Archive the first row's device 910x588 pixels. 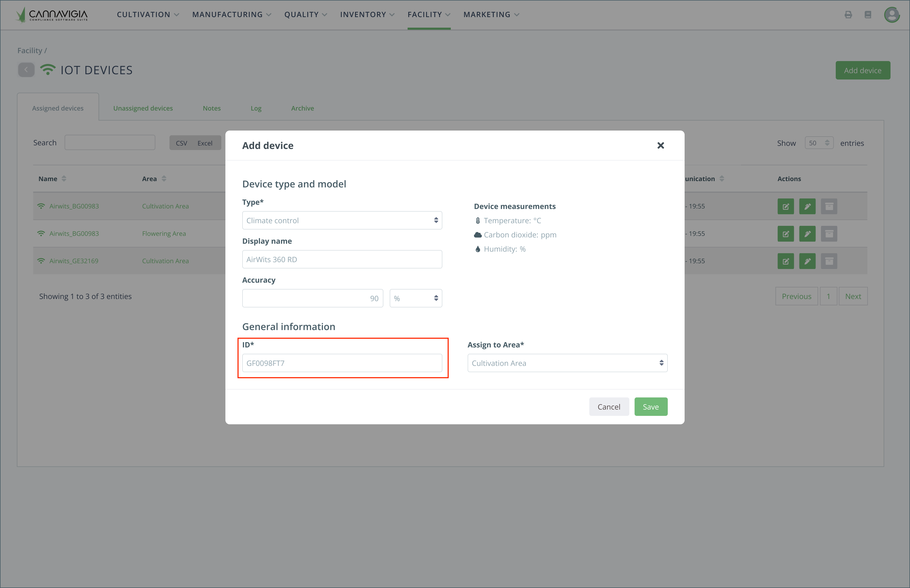click(829, 206)
